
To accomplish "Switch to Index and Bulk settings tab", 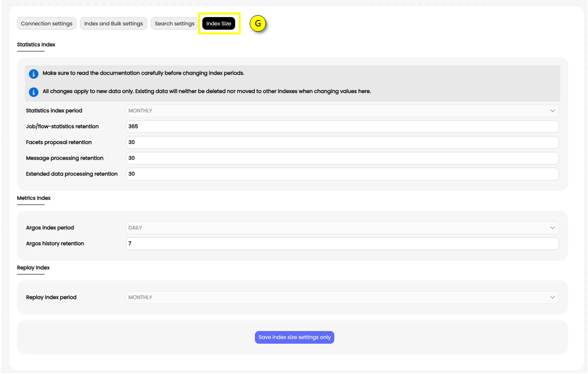I will coord(113,23).
